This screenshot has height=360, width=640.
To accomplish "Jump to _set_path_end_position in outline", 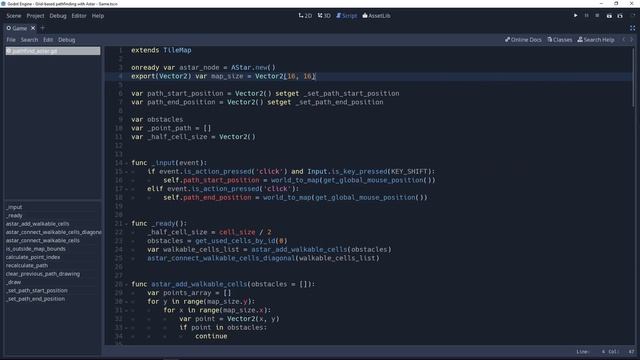I will (35, 299).
